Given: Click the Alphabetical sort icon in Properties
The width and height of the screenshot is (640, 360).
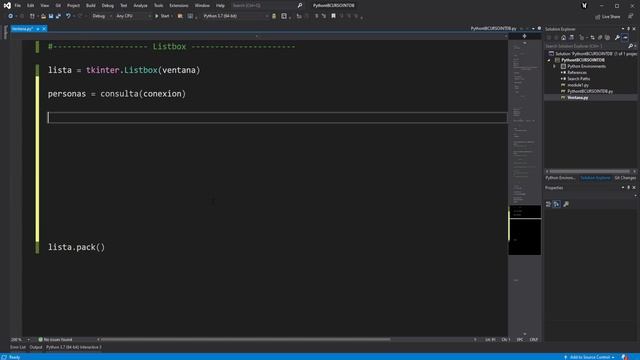Looking at the screenshot, I should tap(557, 204).
